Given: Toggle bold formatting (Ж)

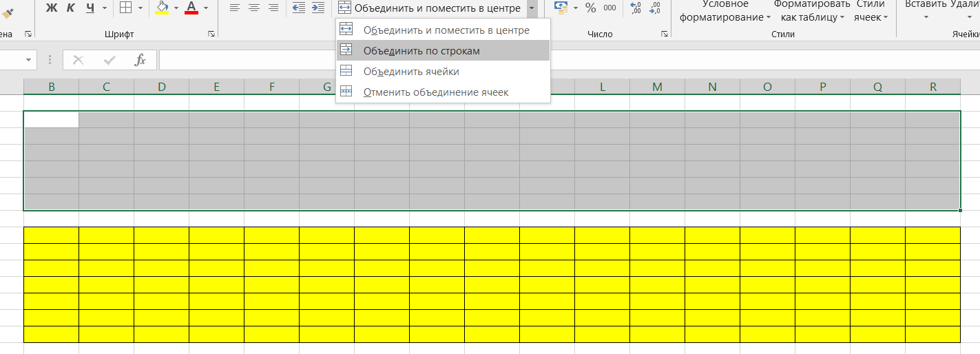Looking at the screenshot, I should (52, 8).
